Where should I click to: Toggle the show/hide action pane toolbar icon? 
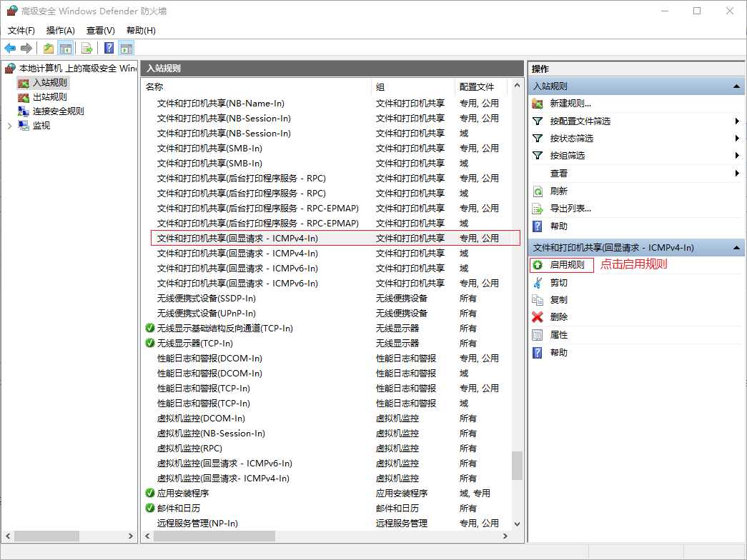(x=127, y=48)
